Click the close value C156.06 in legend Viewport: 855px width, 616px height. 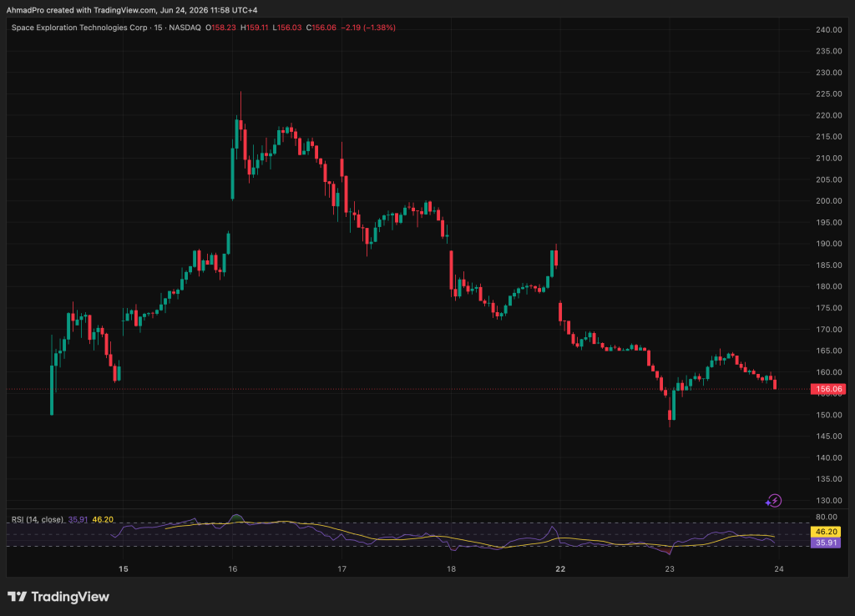click(321, 28)
